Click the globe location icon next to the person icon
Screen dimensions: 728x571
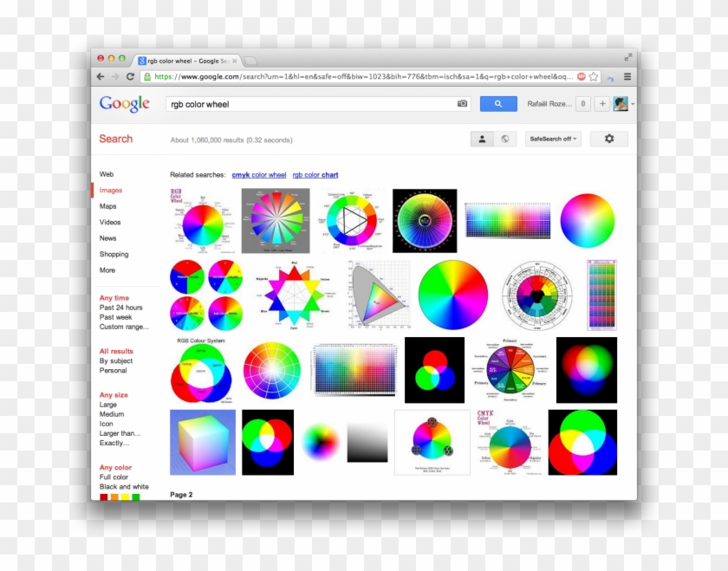pyautogui.click(x=505, y=138)
